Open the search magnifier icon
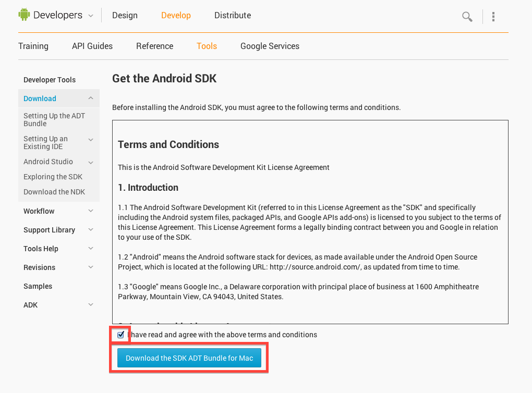532x393 pixels. (467, 16)
